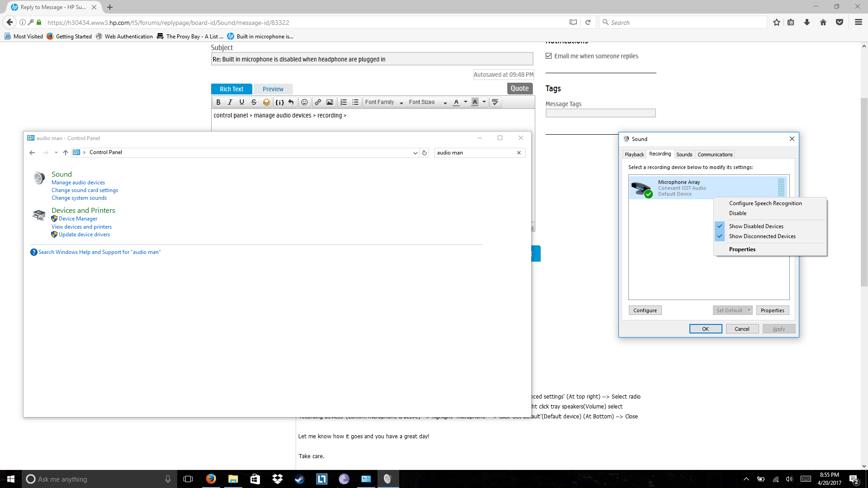
Task: Open the Font Family dropdown
Action: 383,102
